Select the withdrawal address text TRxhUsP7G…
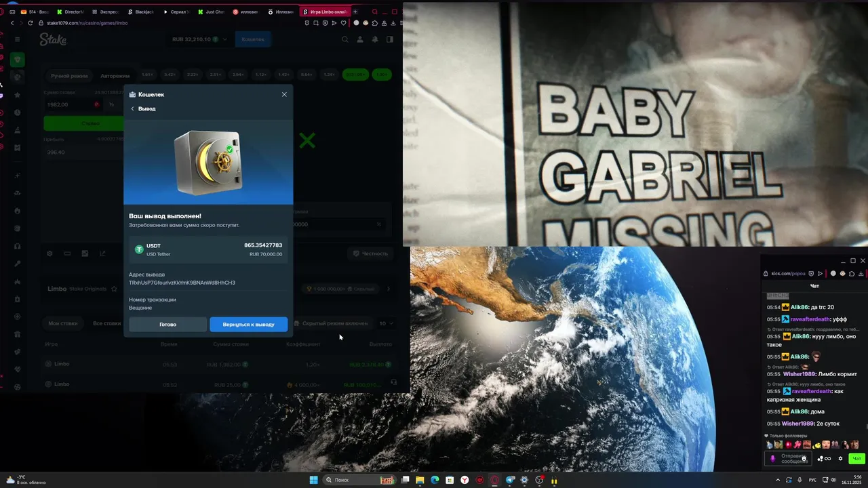868x488 pixels. [x=182, y=283]
